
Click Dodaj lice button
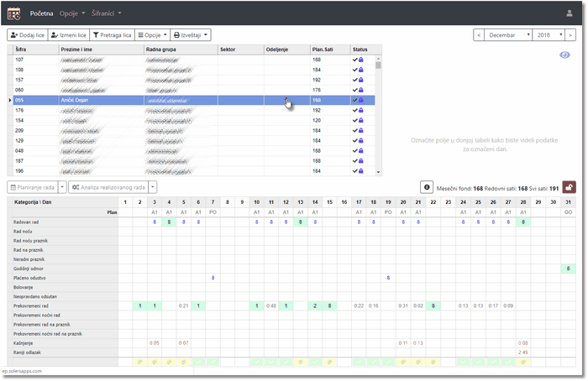[28, 35]
